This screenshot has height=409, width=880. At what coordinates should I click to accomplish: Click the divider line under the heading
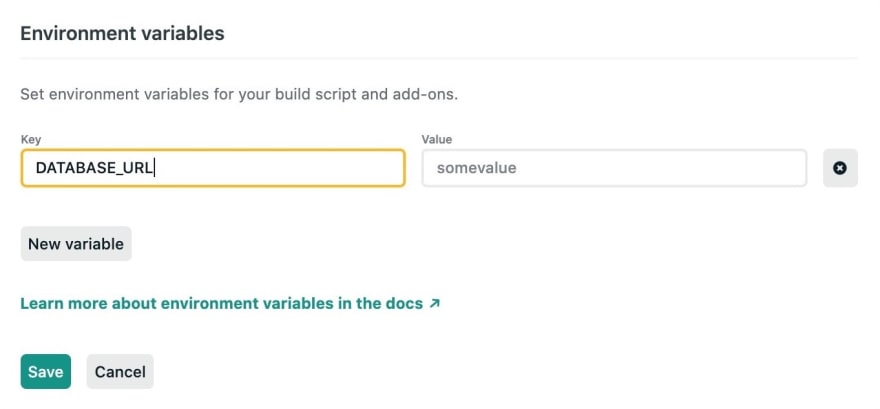click(x=439, y=57)
